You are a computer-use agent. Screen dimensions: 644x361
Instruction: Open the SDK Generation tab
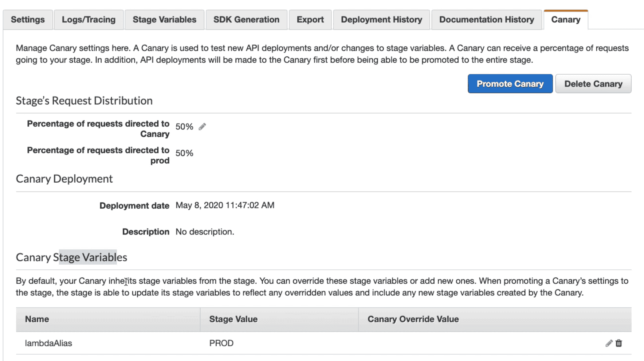pos(246,20)
